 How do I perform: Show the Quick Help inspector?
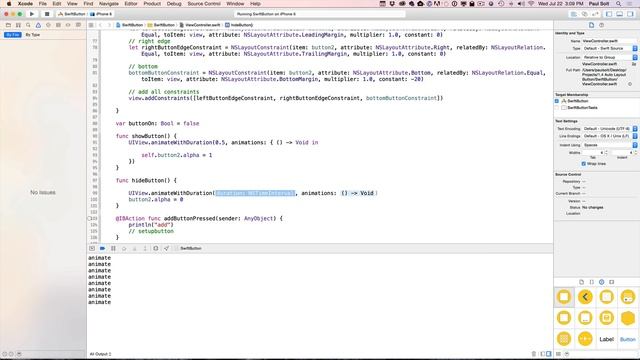pos(602,25)
